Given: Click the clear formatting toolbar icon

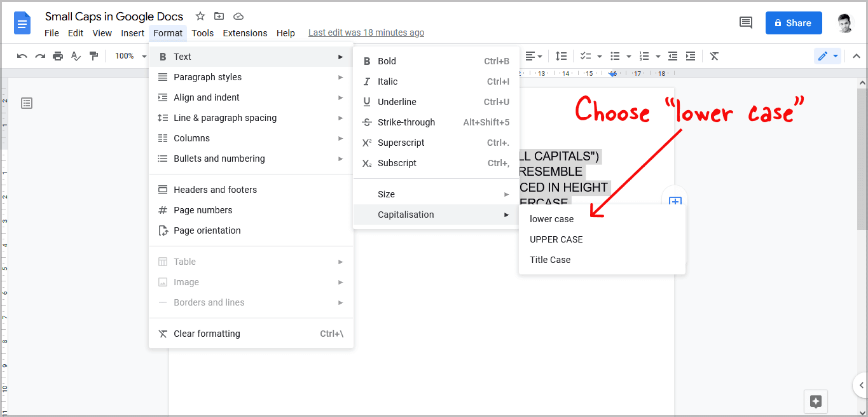Looking at the screenshot, I should (x=714, y=56).
